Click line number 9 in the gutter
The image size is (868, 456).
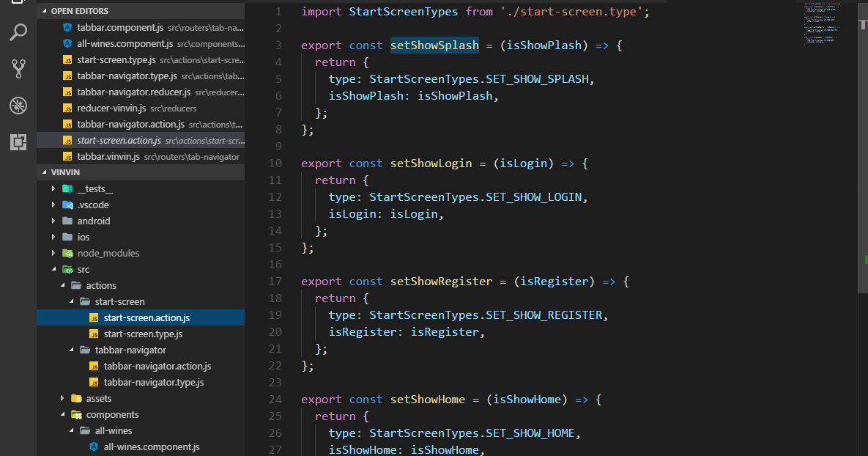pyautogui.click(x=278, y=147)
